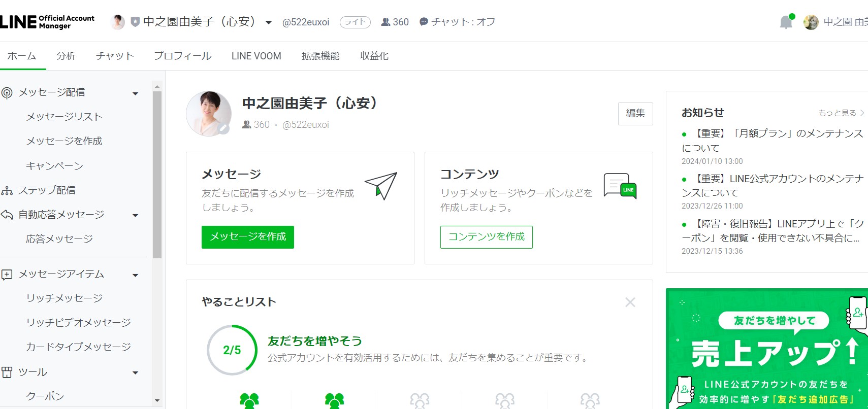The height and width of the screenshot is (409, 868).
Task: Click the @522euxoi ID in header
Action: pyautogui.click(x=306, y=22)
